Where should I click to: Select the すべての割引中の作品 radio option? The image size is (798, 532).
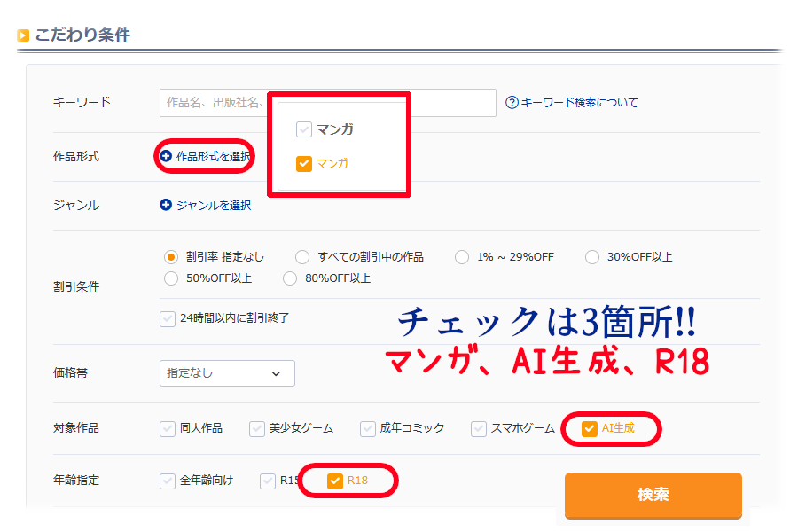click(x=302, y=257)
